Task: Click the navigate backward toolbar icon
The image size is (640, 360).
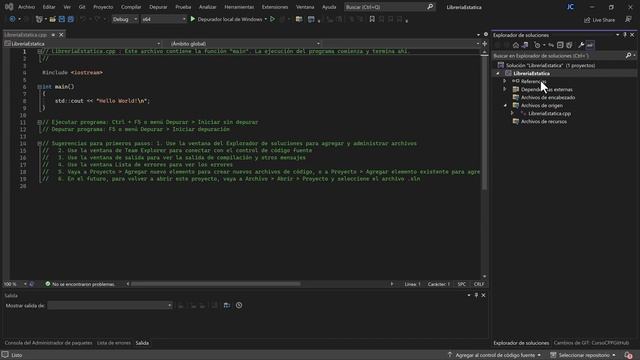Action: tap(12, 19)
